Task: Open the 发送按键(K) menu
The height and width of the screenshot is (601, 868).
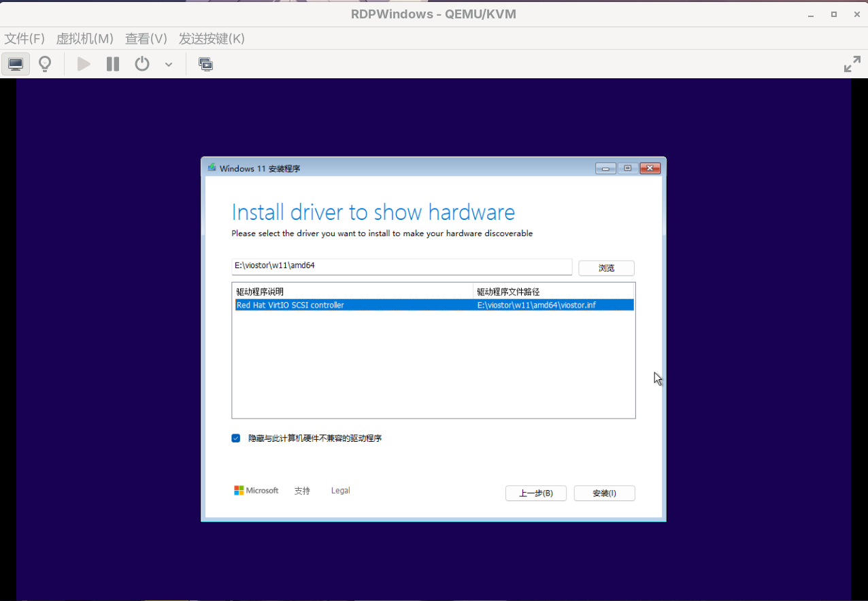Action: (212, 39)
